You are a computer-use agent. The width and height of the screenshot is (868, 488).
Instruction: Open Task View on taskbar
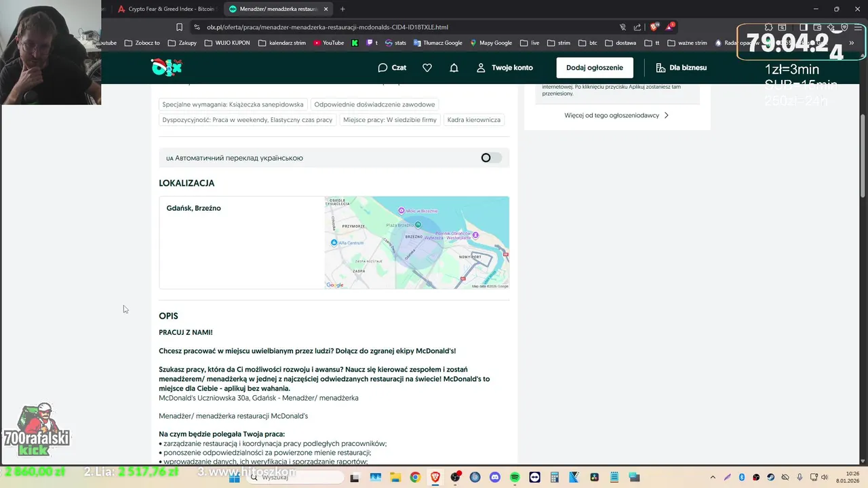pos(355,478)
